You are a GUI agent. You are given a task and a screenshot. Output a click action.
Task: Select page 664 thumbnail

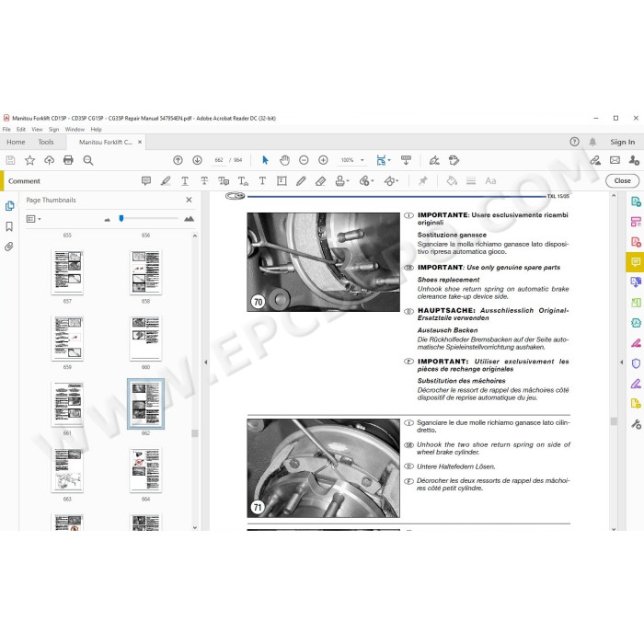[x=145, y=470]
